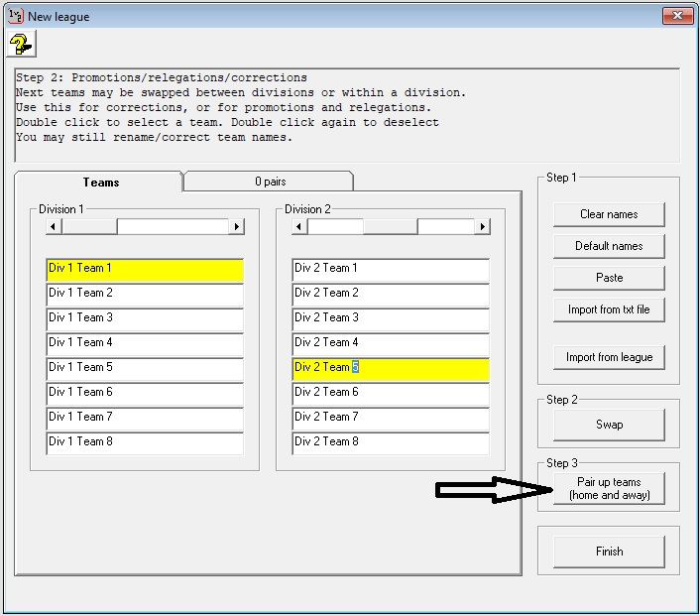Click Division 2 scrollbar left arrow
Image resolution: width=700 pixels, height=616 pixels.
tap(299, 227)
